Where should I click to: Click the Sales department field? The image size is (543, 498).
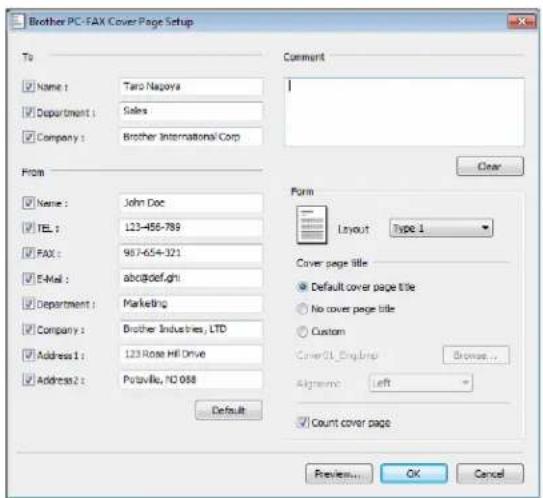(191, 112)
